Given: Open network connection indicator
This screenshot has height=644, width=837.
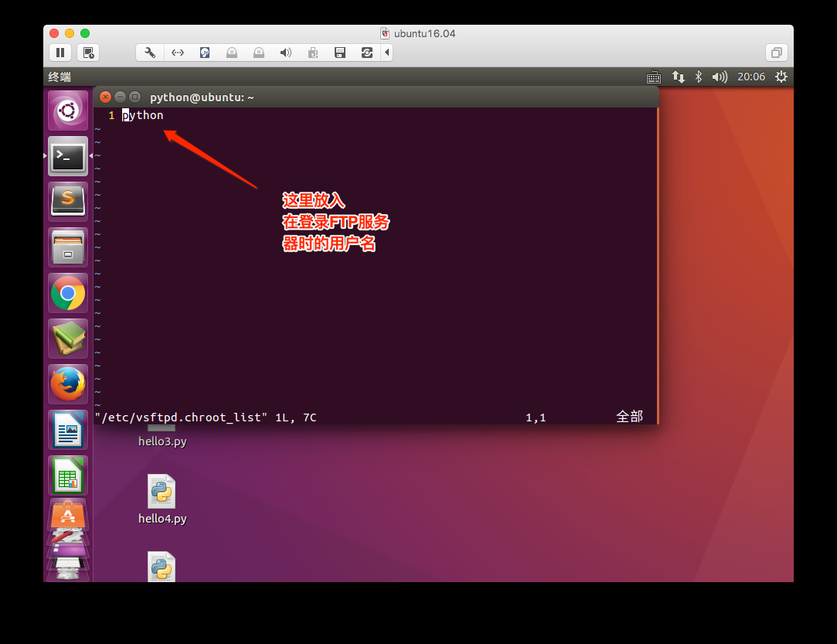Looking at the screenshot, I should [x=678, y=77].
